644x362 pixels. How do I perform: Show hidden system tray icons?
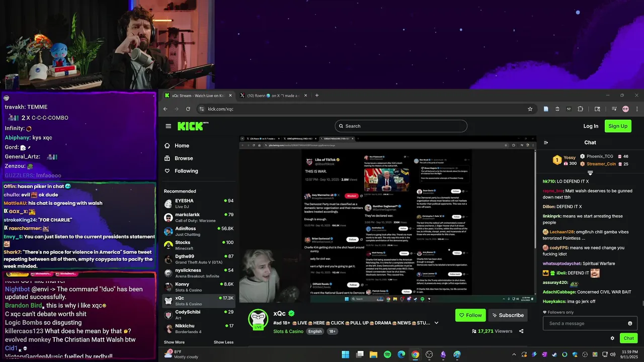point(514,354)
